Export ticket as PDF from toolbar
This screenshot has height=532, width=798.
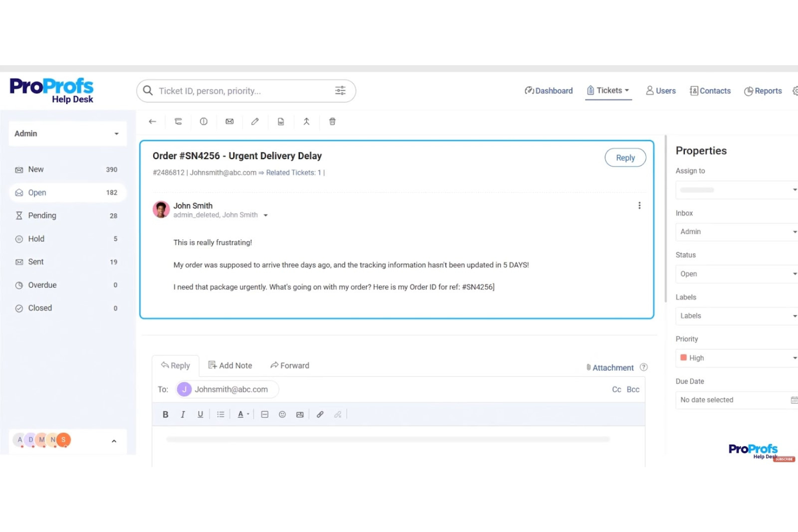pos(281,121)
